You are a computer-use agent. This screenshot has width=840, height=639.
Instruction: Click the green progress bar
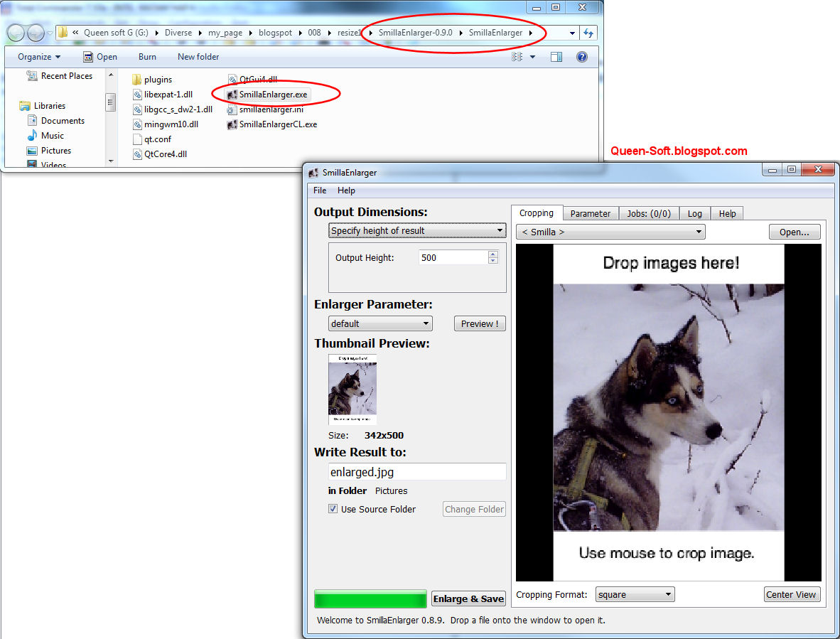[370, 598]
